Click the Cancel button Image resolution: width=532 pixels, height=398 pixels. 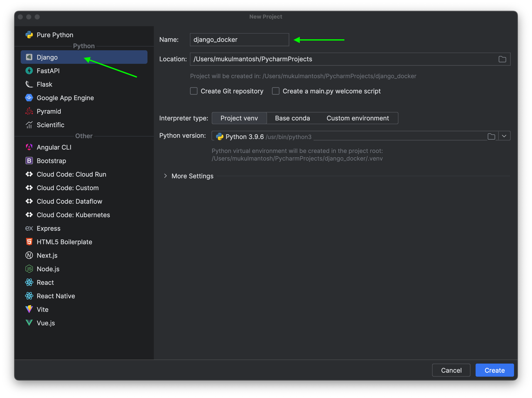point(451,370)
